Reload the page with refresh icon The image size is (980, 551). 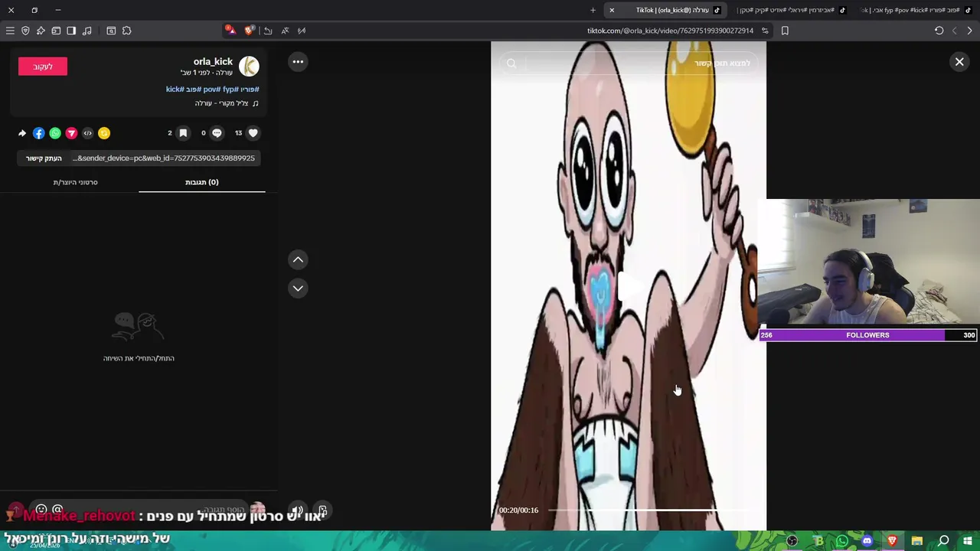939,31
